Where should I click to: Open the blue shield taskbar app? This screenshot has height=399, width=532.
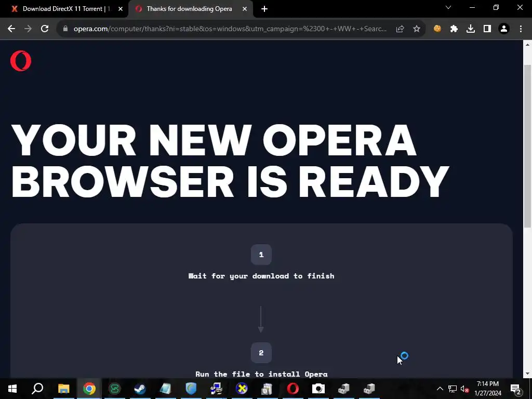pos(191,389)
